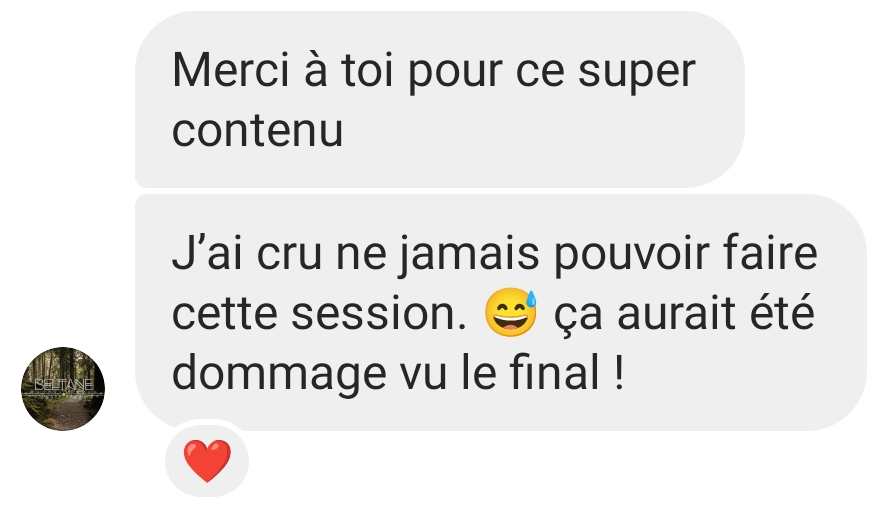Click the word "pour" in first message
894x510 pixels.
click(x=455, y=74)
